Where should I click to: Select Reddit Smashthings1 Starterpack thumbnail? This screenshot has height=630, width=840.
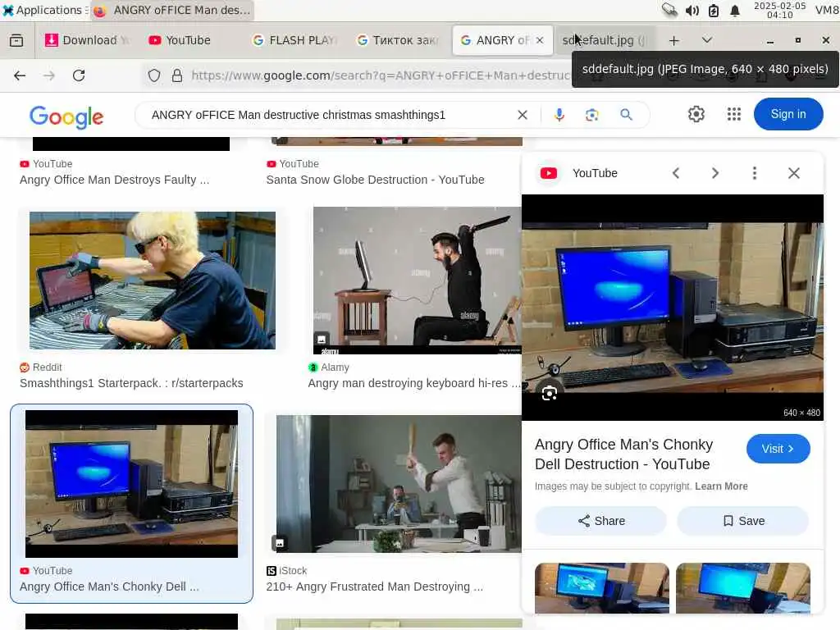click(x=152, y=281)
